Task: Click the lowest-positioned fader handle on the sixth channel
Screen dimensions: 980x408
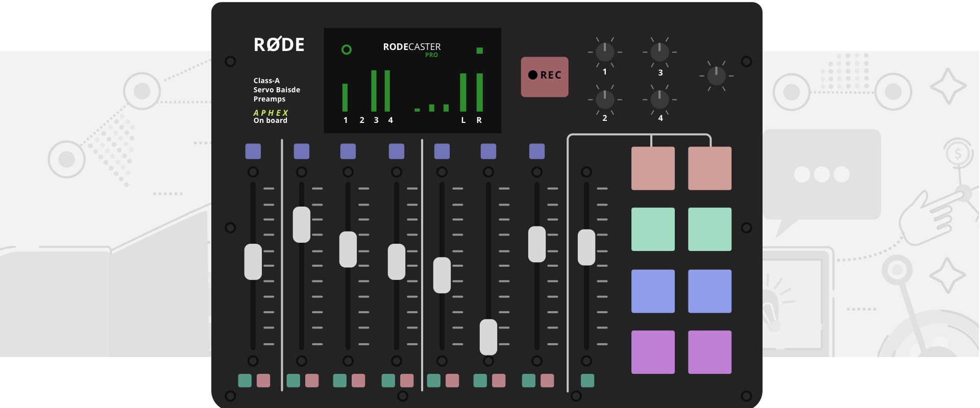Action: tap(488, 337)
